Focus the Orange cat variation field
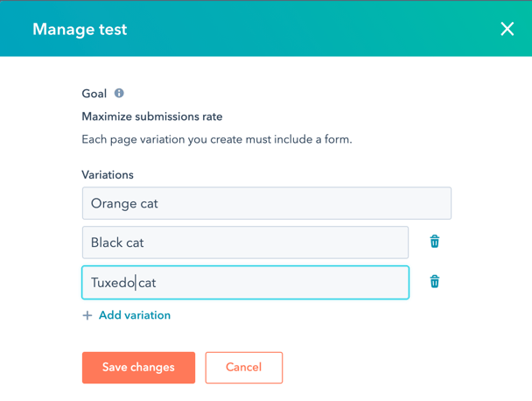532x401 pixels. (267, 203)
